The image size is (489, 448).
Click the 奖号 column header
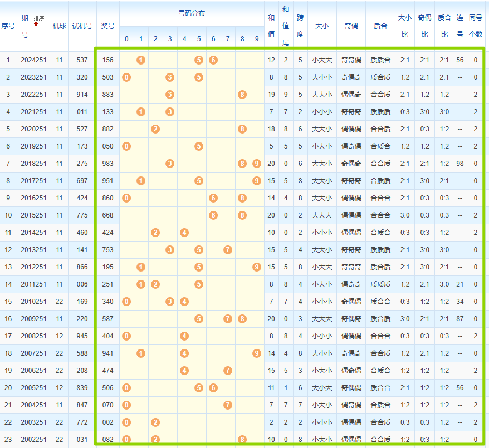pos(107,26)
